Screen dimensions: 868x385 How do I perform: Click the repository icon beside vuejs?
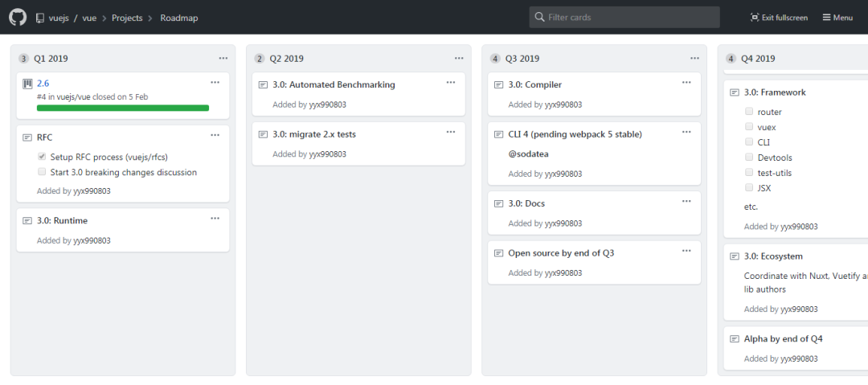pyautogui.click(x=39, y=18)
